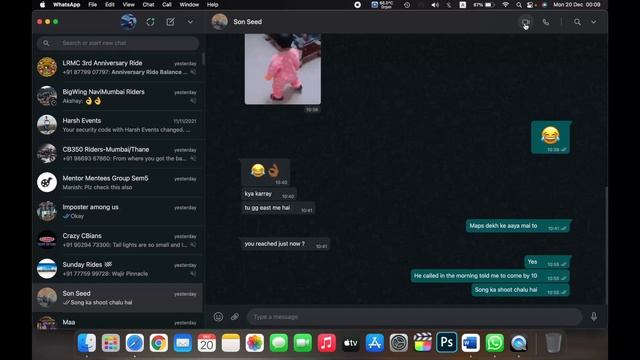View the pink outfit child photo
The image size is (640, 360).
click(x=282, y=69)
